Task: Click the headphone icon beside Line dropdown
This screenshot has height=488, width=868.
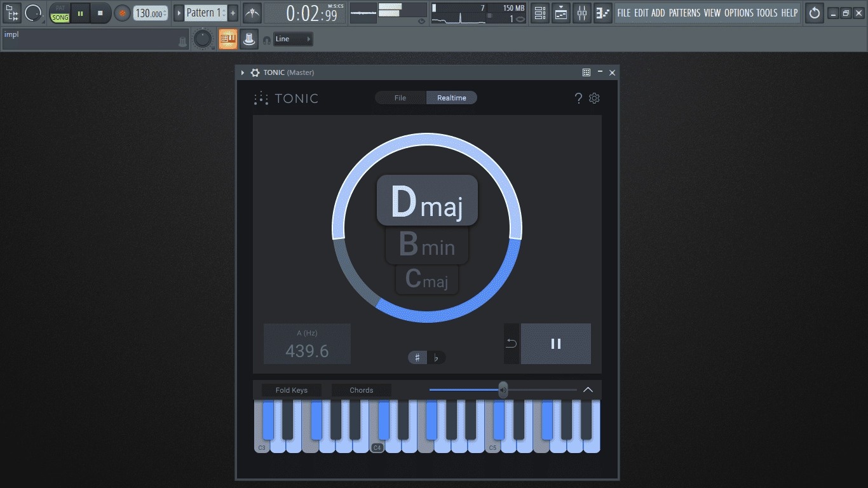Action: [267, 40]
